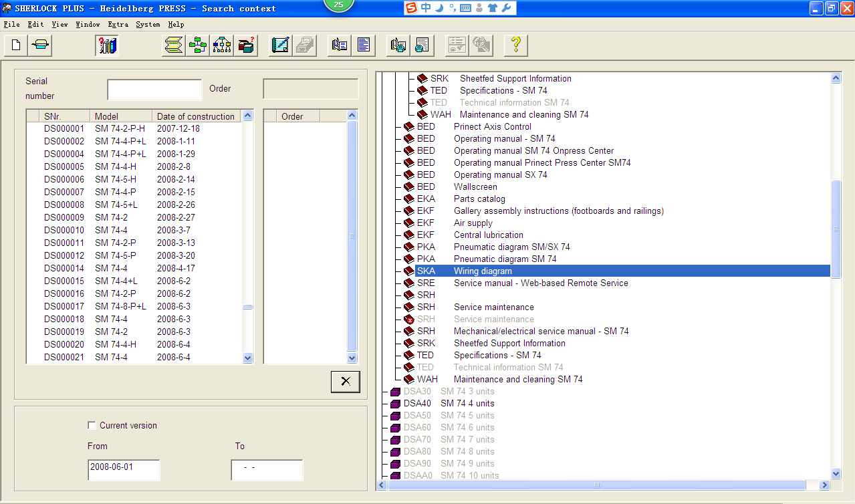The height and width of the screenshot is (504, 855).
Task: Click the yellow question mark help icon
Action: pyautogui.click(x=515, y=45)
